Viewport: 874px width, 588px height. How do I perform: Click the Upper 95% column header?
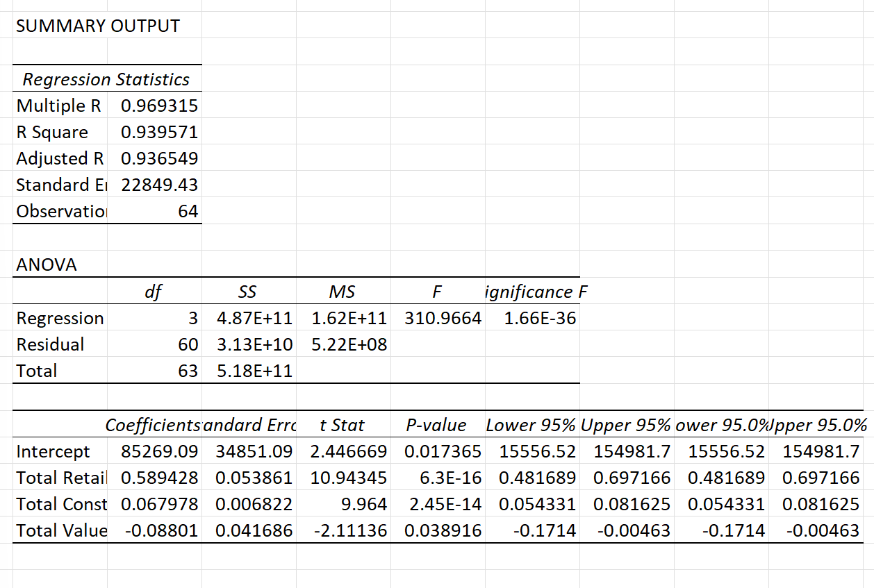(x=626, y=425)
